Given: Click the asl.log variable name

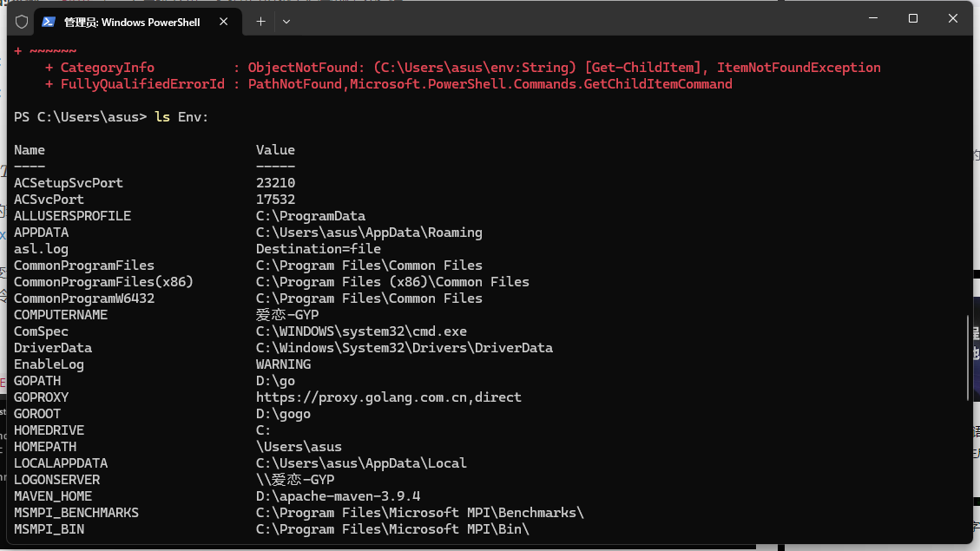Looking at the screenshot, I should [42, 249].
